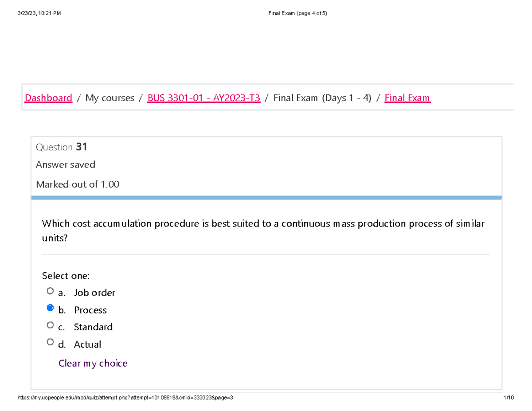Click the Job order answer label

(94, 293)
